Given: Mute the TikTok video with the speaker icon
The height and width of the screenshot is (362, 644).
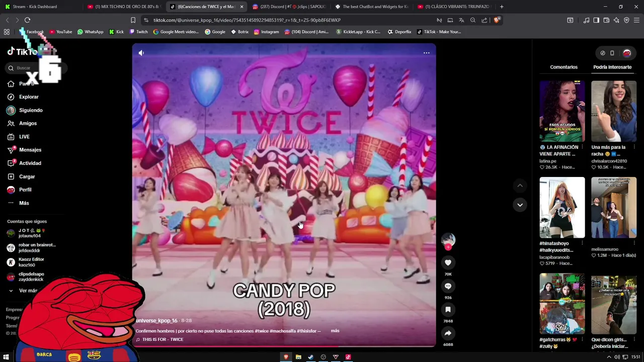Looking at the screenshot, I should coord(141,53).
